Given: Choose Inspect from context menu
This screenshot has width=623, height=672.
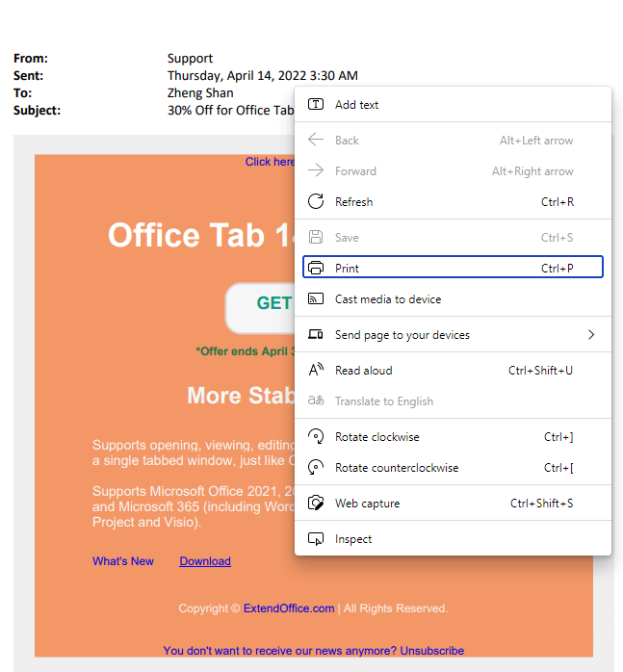Looking at the screenshot, I should pos(453,539).
